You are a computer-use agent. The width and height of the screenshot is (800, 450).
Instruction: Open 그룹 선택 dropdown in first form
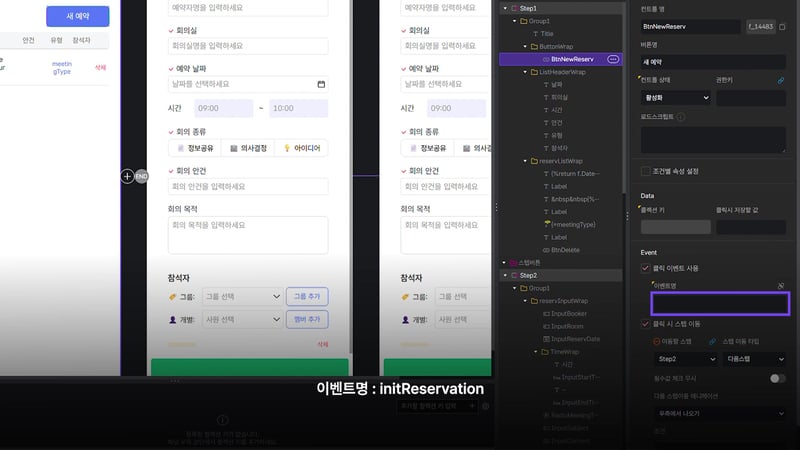click(x=242, y=296)
